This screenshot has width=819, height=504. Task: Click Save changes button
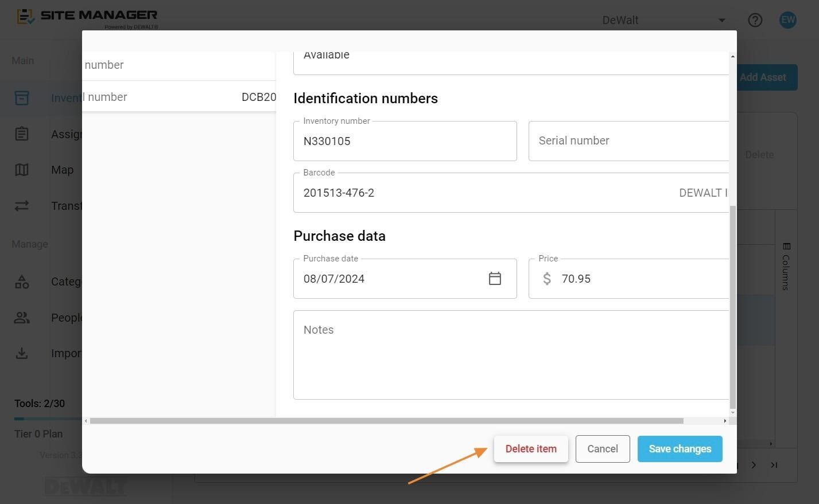pos(680,449)
